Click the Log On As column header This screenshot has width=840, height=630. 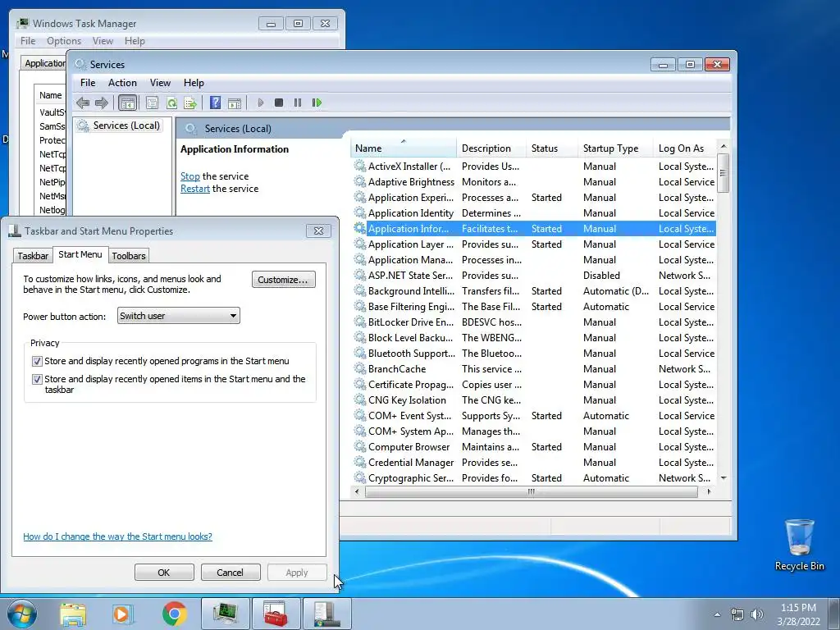coord(684,148)
